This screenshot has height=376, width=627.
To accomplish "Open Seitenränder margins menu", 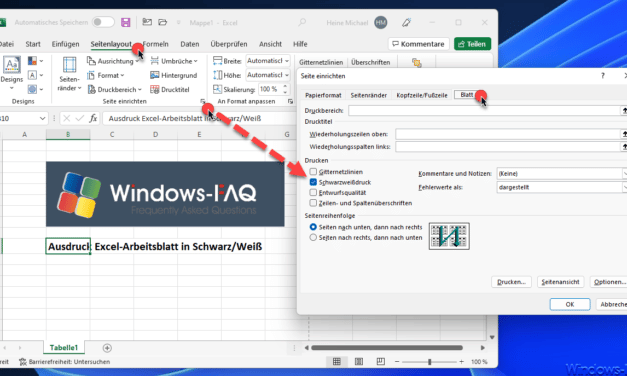I will pyautogui.click(x=69, y=74).
